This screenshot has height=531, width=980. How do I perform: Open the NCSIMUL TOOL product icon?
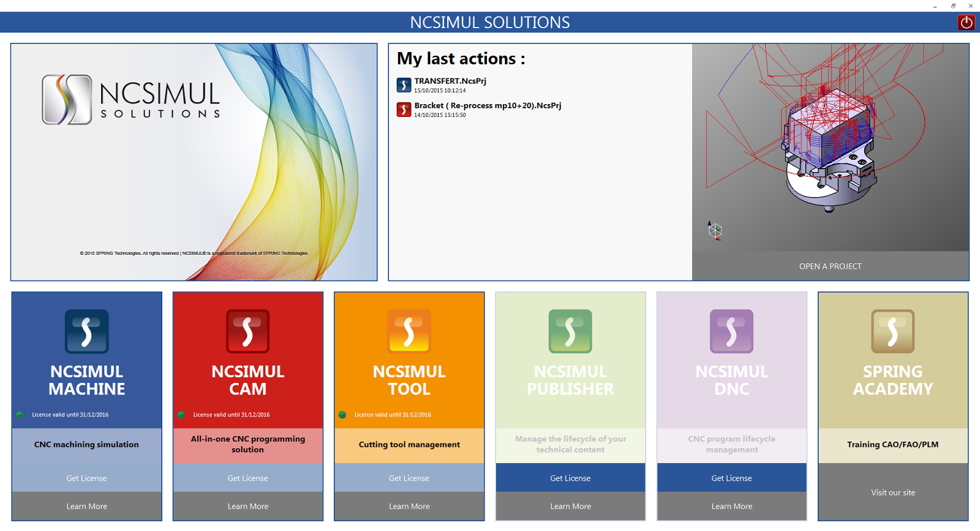click(409, 331)
